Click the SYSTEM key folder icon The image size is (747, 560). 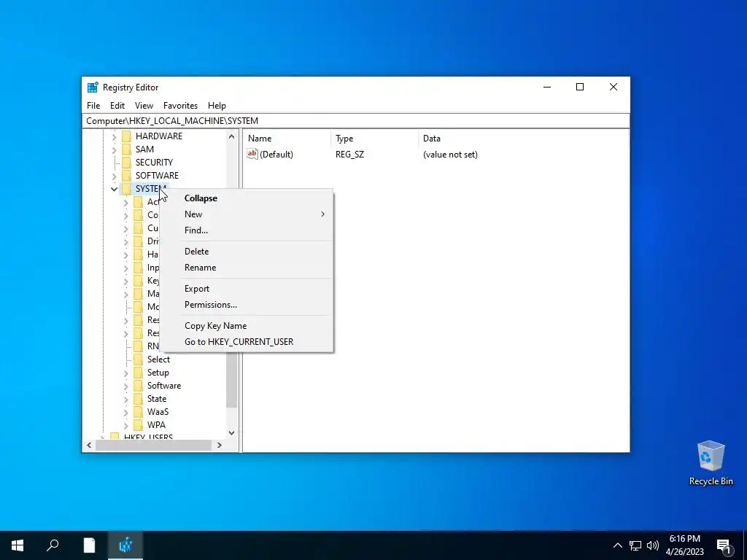(126, 189)
